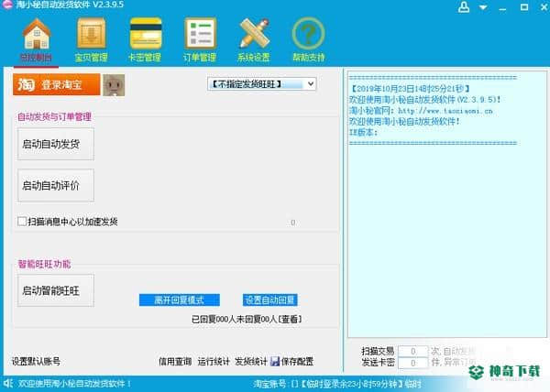This screenshot has width=550, height=392.
Task: Click the taoxiaomi website URL in log
Action: pyautogui.click(x=445, y=111)
